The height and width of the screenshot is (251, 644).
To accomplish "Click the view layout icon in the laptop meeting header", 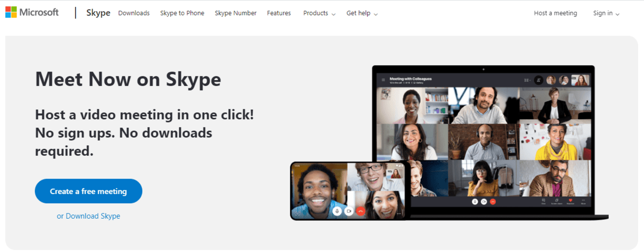I will [527, 80].
